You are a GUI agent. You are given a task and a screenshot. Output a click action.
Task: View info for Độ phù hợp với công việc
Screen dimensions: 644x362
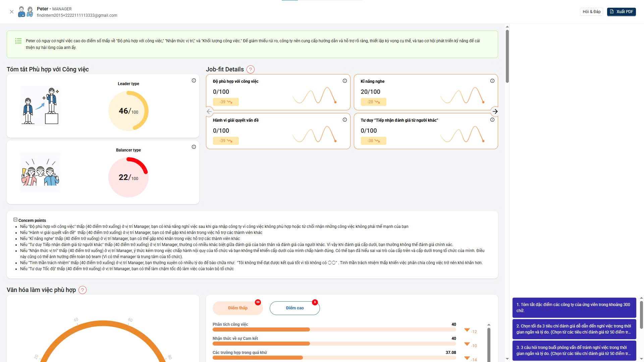click(x=344, y=80)
